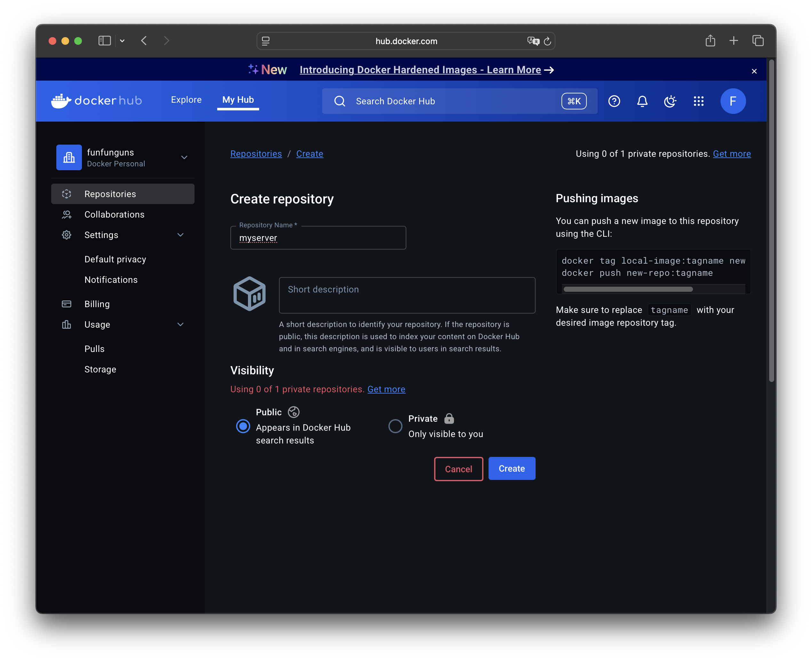Click Get more link under Visibility
The image size is (812, 661).
tap(386, 389)
